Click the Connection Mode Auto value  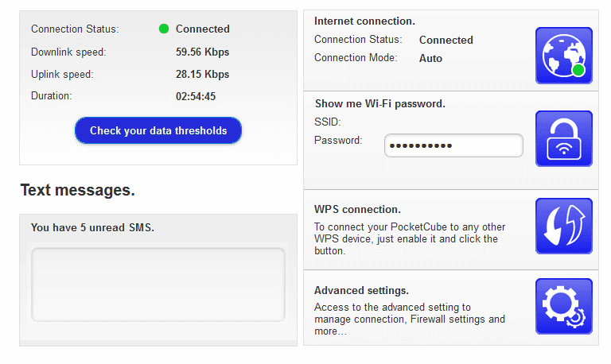(x=430, y=58)
